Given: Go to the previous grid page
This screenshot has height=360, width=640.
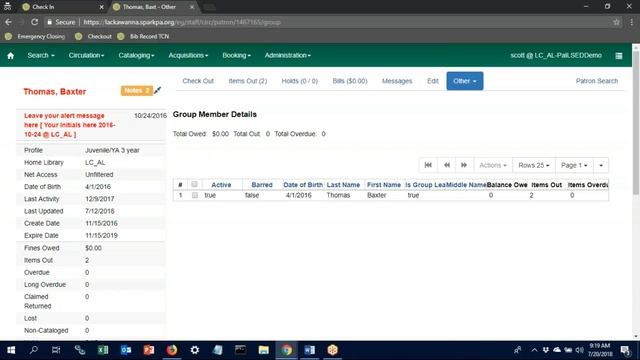Looking at the screenshot, I should pos(447,165).
